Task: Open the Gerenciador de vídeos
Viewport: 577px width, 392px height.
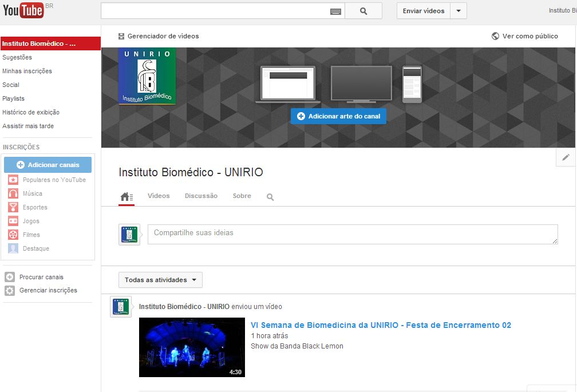Action: click(x=159, y=35)
